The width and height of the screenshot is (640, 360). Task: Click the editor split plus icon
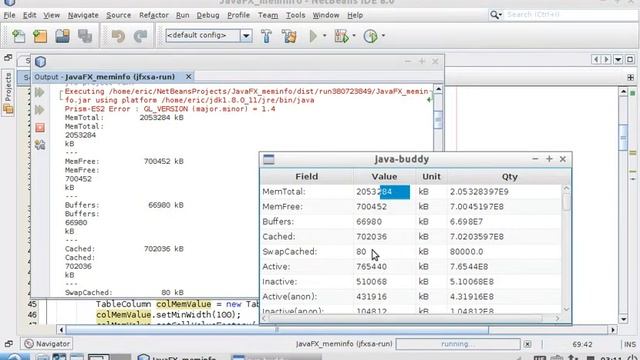coord(630,77)
